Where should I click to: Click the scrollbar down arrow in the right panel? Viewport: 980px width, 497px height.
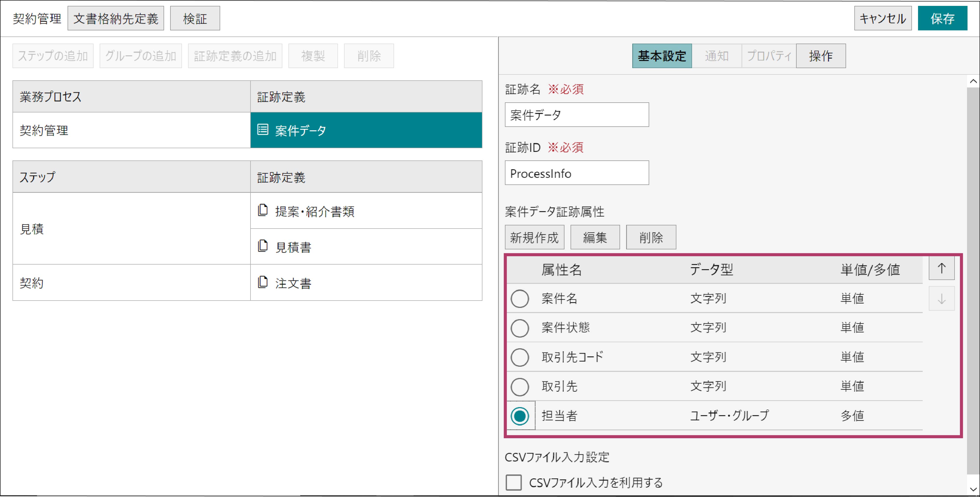[x=973, y=489]
